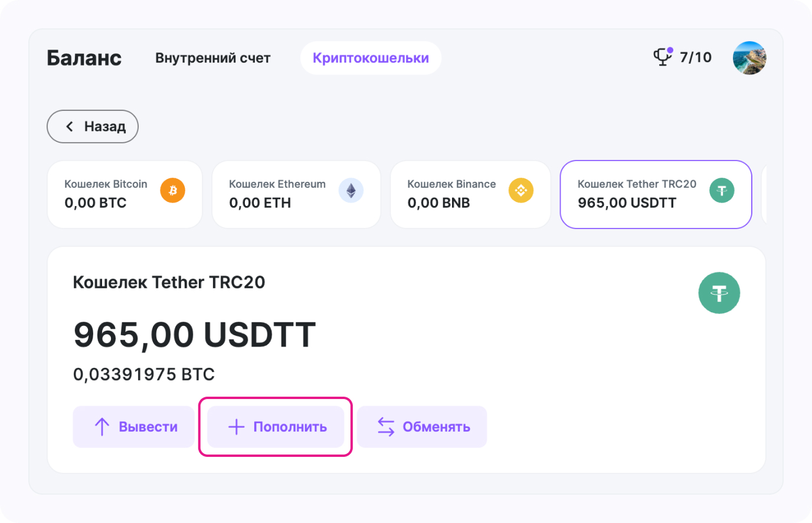Click the orange Bitcoin coin icon
Screen dimensions: 812x523
point(173,191)
